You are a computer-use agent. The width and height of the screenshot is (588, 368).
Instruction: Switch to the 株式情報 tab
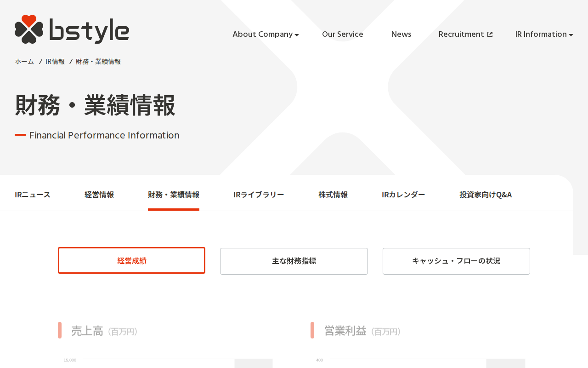pos(333,195)
